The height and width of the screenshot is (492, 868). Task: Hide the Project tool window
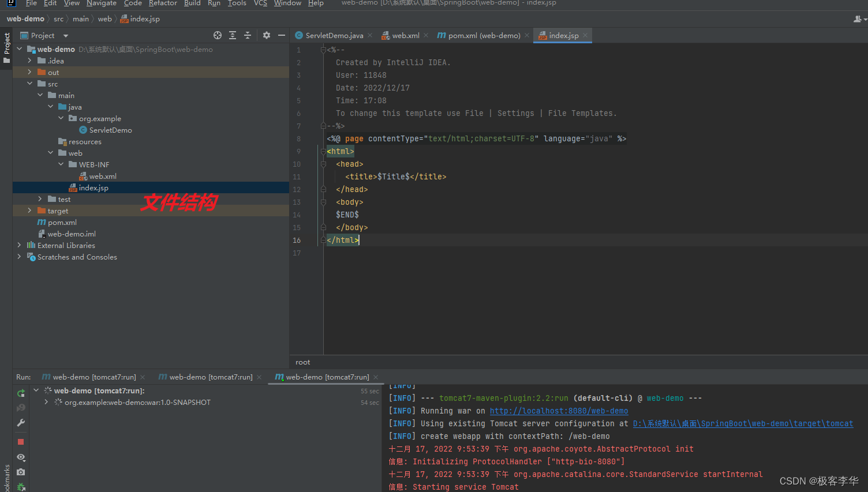coord(282,35)
